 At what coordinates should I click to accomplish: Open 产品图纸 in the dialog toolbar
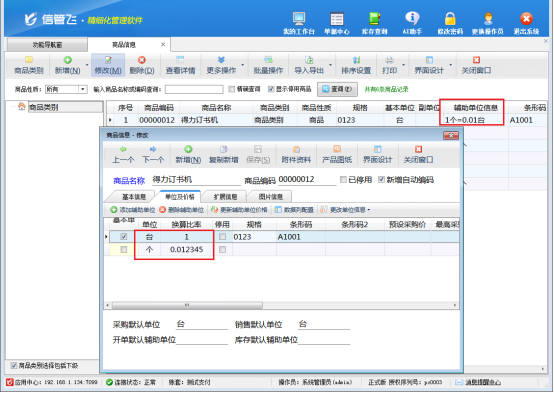[337, 155]
